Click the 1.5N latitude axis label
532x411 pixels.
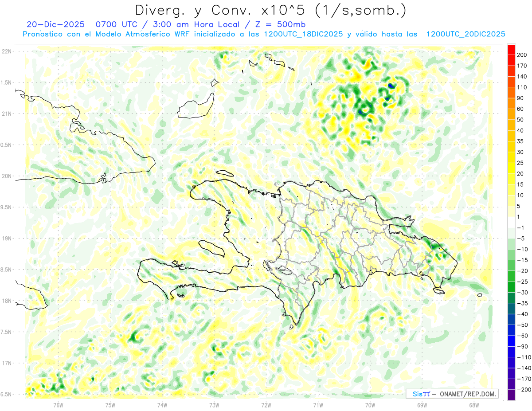(x=7, y=82)
